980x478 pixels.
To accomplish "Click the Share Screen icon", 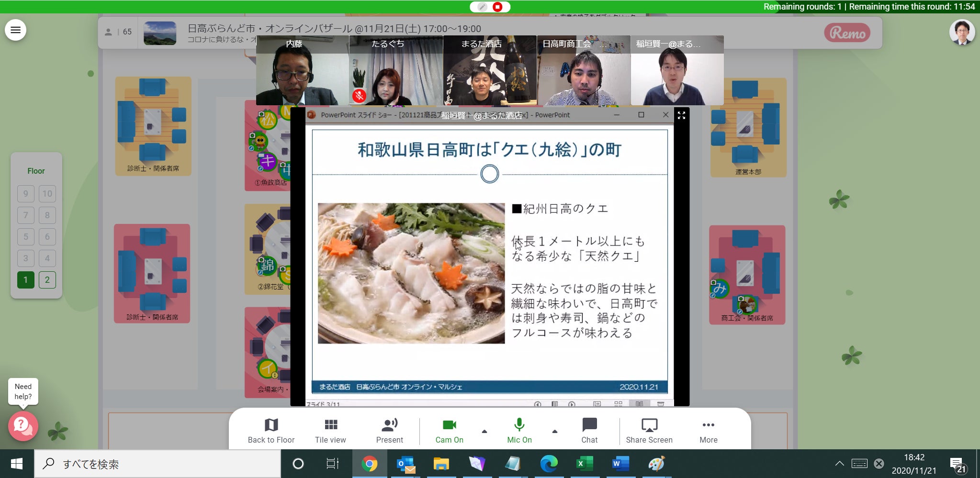I will point(649,425).
